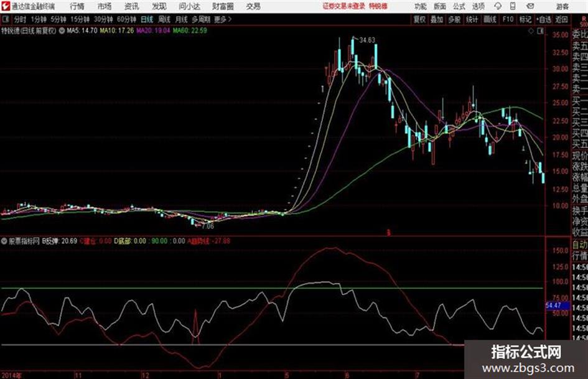Click the 叠加 overlay button
Viewport: 588px width, 379px height.
pyautogui.click(x=437, y=19)
